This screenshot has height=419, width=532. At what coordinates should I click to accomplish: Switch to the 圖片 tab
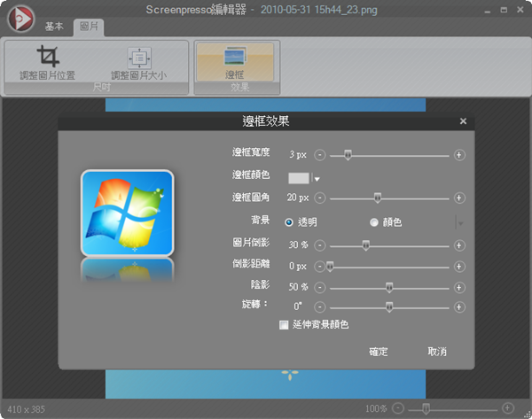tap(88, 27)
